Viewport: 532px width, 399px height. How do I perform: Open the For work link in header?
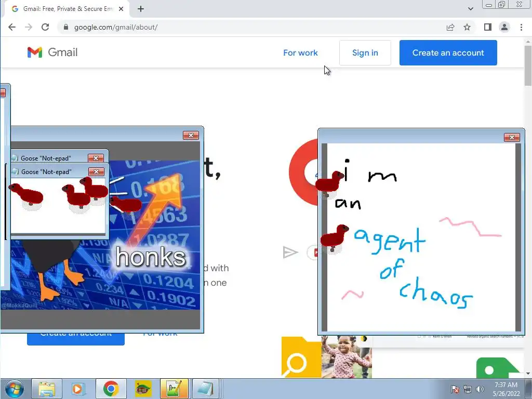[300, 52]
